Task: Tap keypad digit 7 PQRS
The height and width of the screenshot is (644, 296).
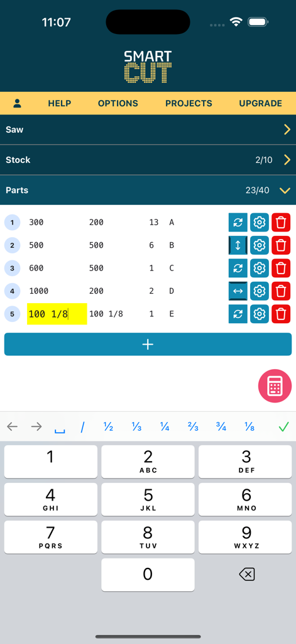Action: (50, 537)
